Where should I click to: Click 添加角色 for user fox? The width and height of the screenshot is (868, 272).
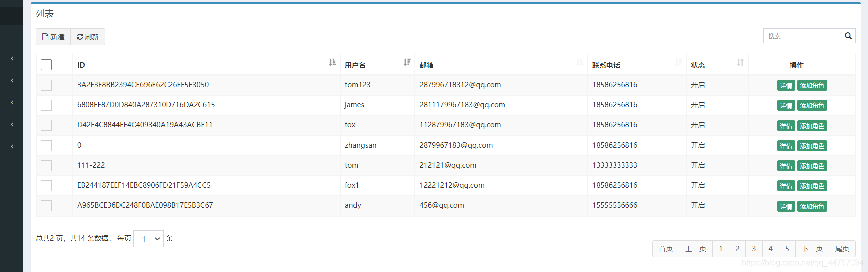812,126
